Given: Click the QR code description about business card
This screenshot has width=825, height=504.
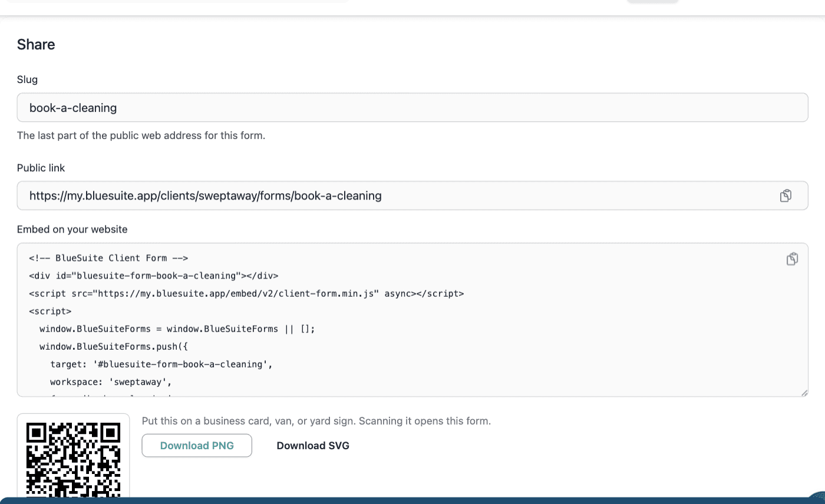Looking at the screenshot, I should tap(316, 421).
